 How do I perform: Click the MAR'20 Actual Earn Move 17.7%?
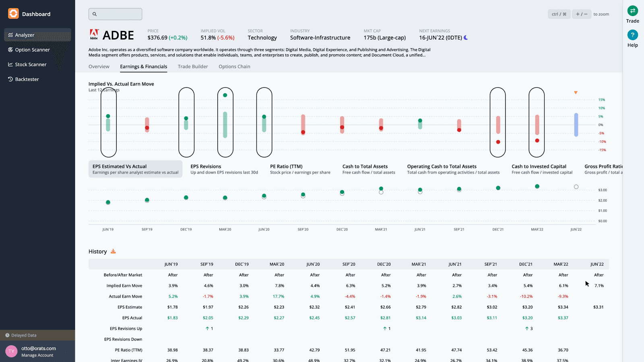pos(279,296)
